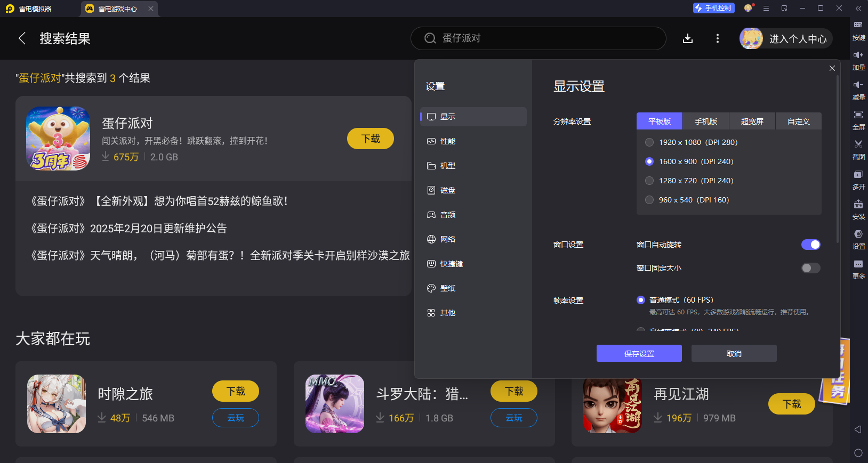Click the Android home circle button
Image resolution: width=868 pixels, height=463 pixels.
[858, 453]
